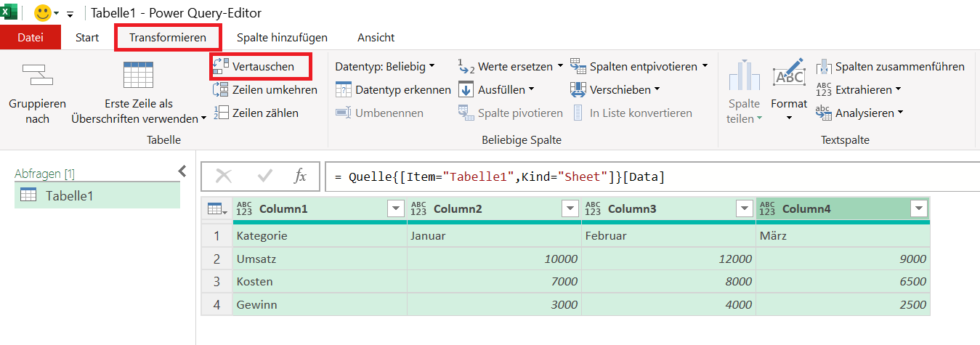Image resolution: width=980 pixels, height=345 pixels.
Task: Click the Abfragen [1] pane title
Action: tap(44, 174)
